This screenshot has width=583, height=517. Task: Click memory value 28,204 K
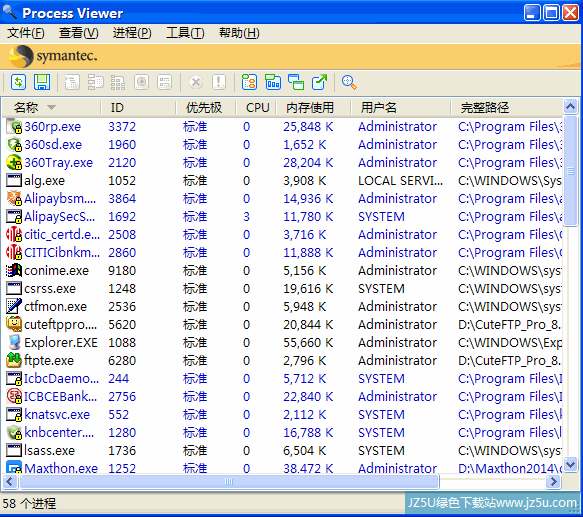(308, 163)
